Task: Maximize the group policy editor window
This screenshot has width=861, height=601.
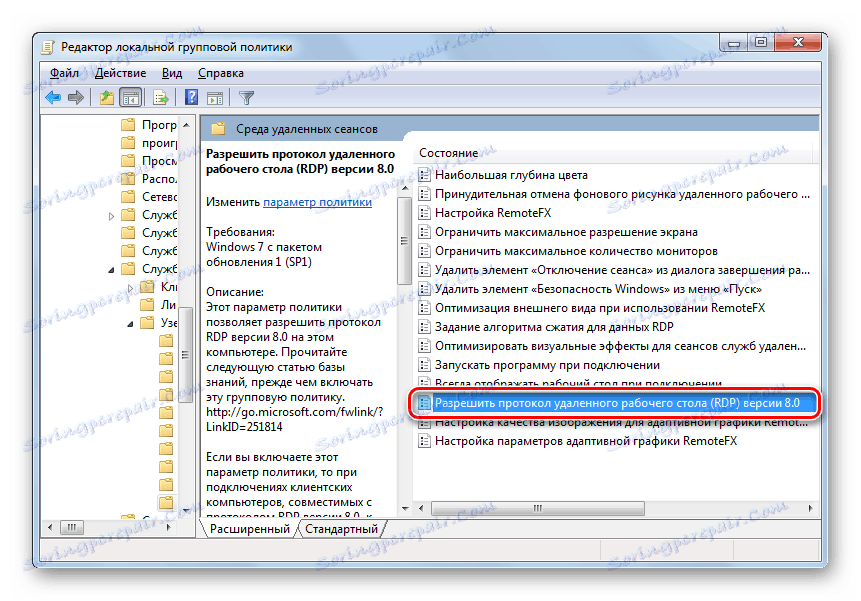Action: (761, 43)
